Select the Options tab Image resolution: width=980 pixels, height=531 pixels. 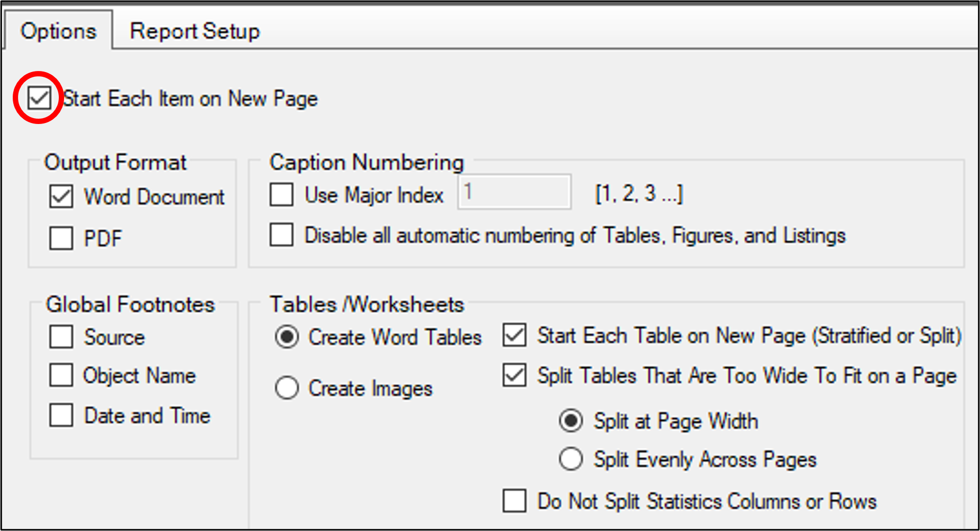tap(58, 31)
